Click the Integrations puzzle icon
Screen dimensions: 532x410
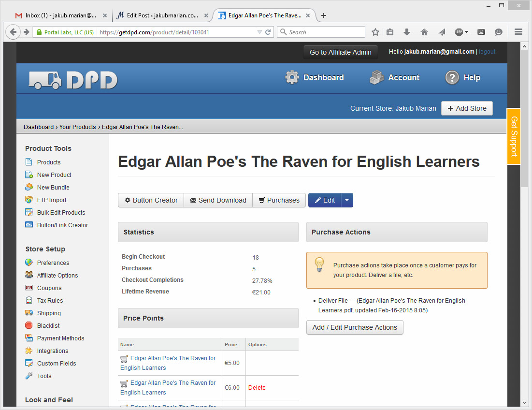pyautogui.click(x=29, y=350)
